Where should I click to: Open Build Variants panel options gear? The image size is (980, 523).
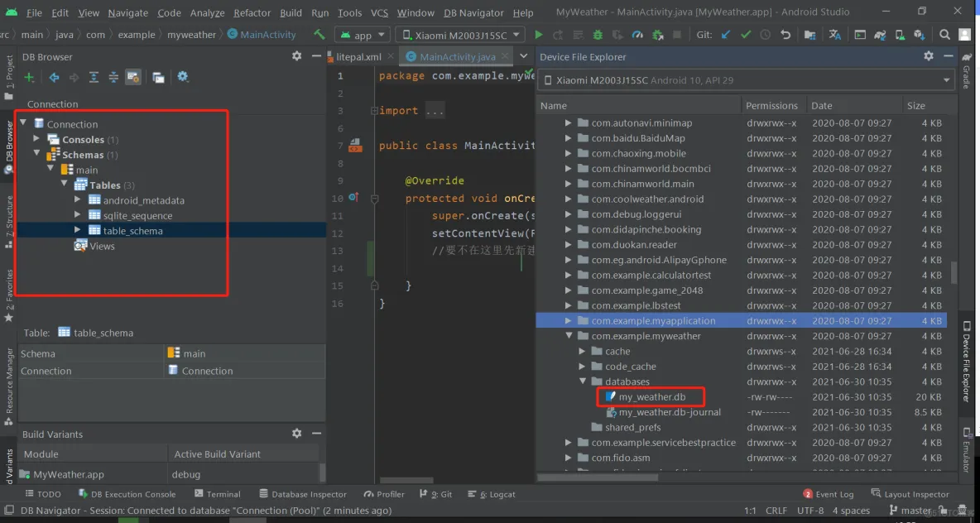click(297, 434)
